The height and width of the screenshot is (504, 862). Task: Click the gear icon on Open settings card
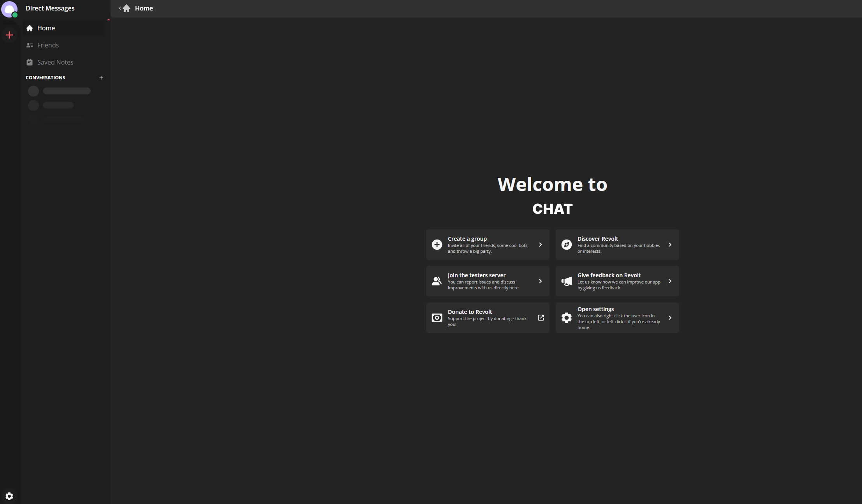567,318
